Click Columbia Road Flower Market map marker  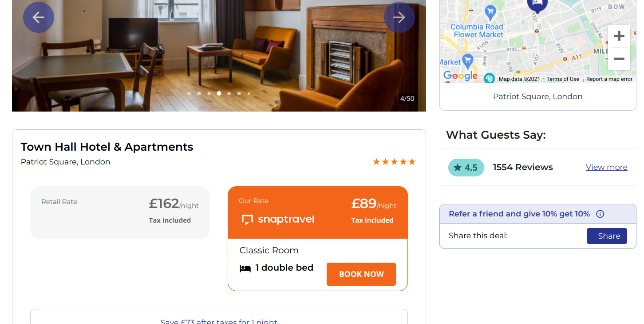490,12
